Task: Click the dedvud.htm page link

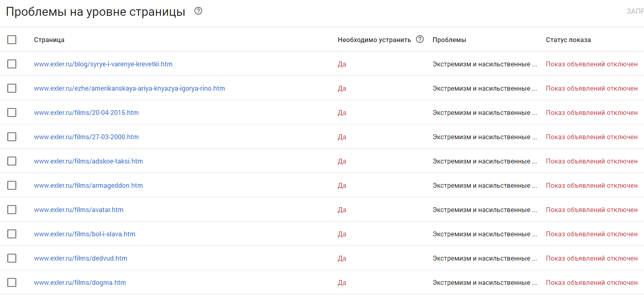Action: (x=81, y=258)
